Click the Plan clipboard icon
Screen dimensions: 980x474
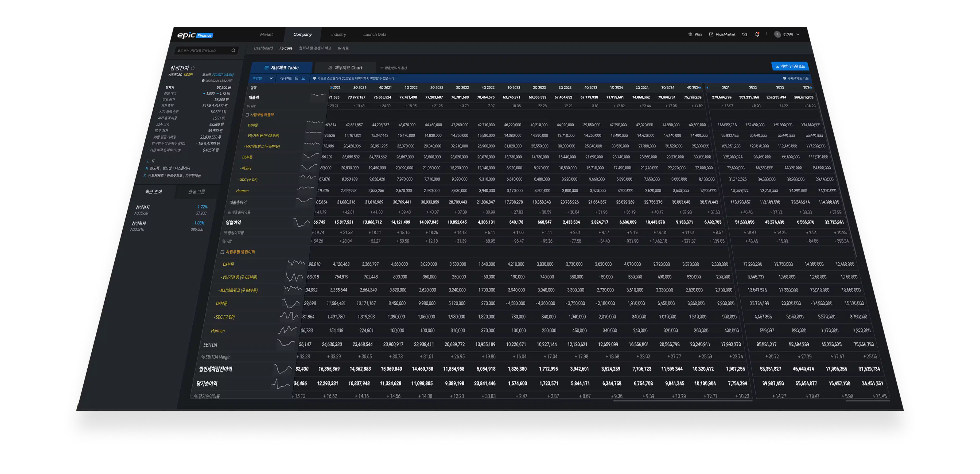(x=690, y=35)
